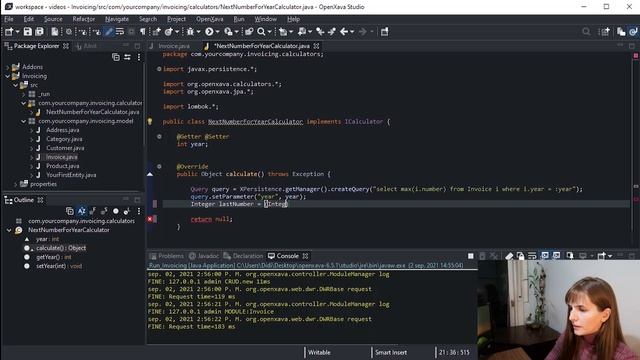Open the Window menu
This screenshot has width=640, height=360.
click(265, 19)
